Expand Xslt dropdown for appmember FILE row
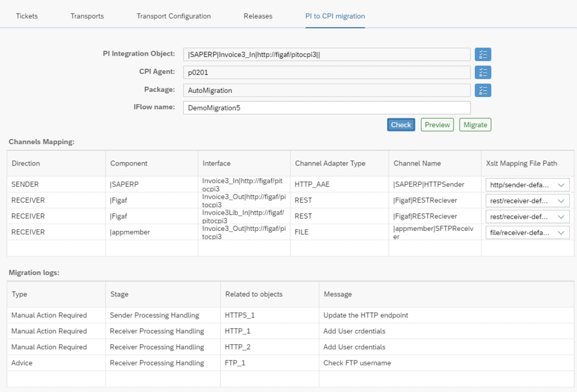Image resolution: width=577 pixels, height=392 pixels. [561, 233]
